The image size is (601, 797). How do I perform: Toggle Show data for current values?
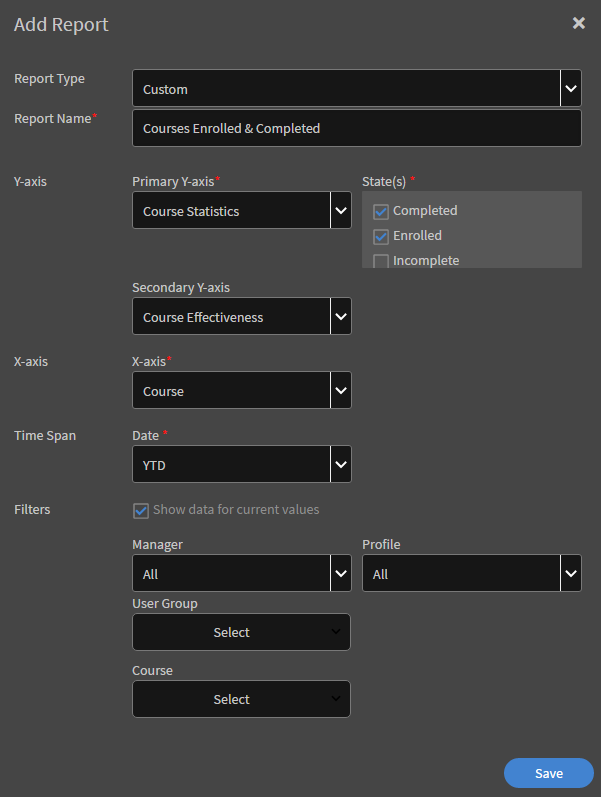[141, 510]
